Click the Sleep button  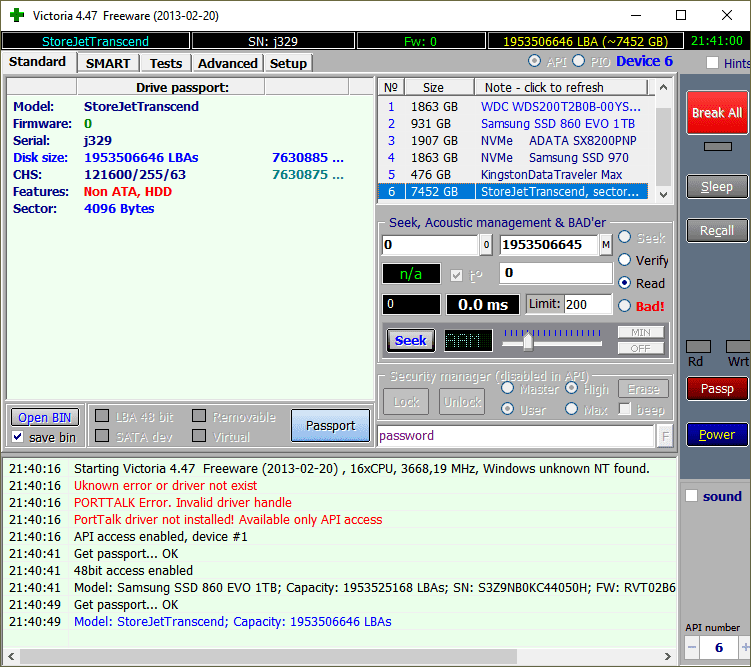coord(717,186)
